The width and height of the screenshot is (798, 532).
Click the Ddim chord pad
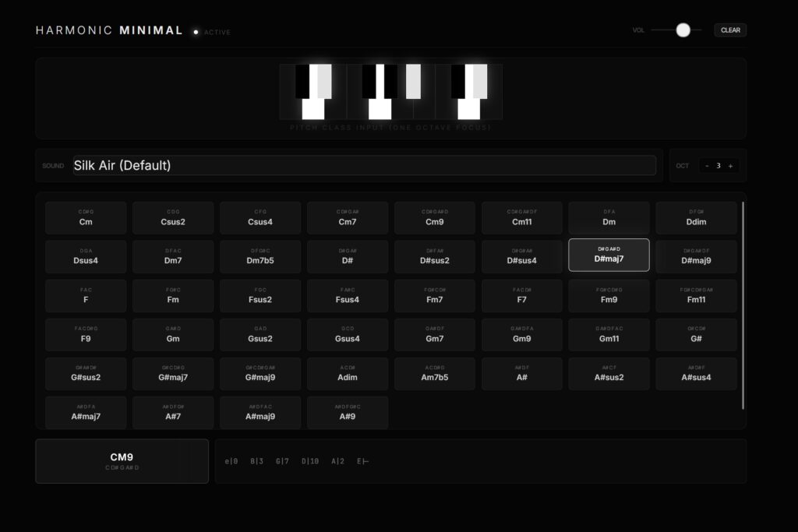coord(696,218)
